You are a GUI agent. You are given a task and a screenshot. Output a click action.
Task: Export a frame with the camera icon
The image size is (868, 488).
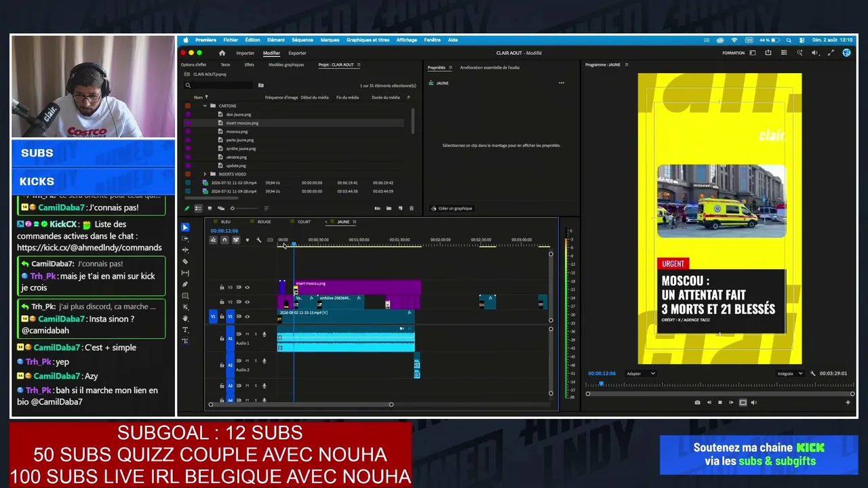point(697,403)
